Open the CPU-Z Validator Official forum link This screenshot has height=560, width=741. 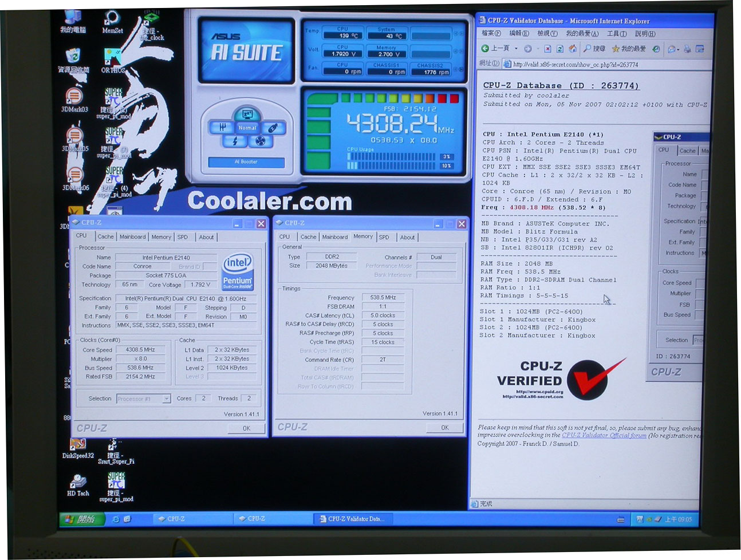(604, 436)
